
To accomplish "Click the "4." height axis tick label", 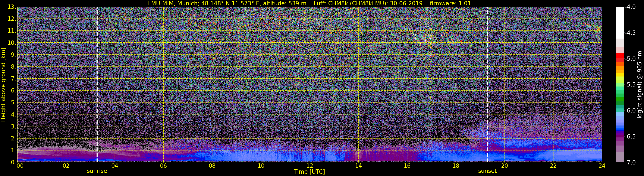I will tap(13, 115).
